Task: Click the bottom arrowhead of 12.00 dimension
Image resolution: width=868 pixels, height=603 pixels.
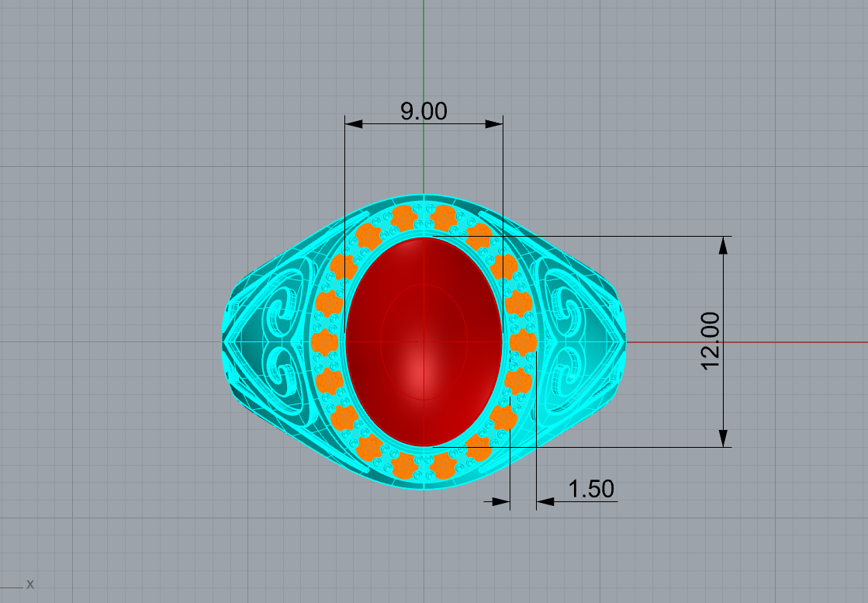Action: point(723,438)
